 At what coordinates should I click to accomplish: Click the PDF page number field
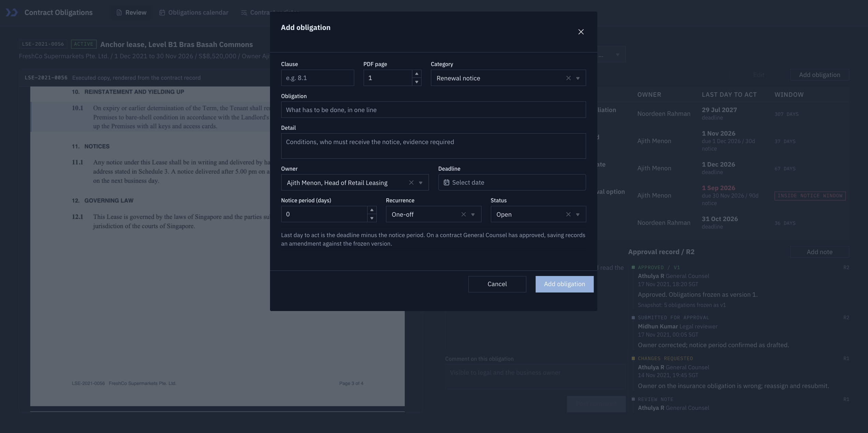[388, 78]
